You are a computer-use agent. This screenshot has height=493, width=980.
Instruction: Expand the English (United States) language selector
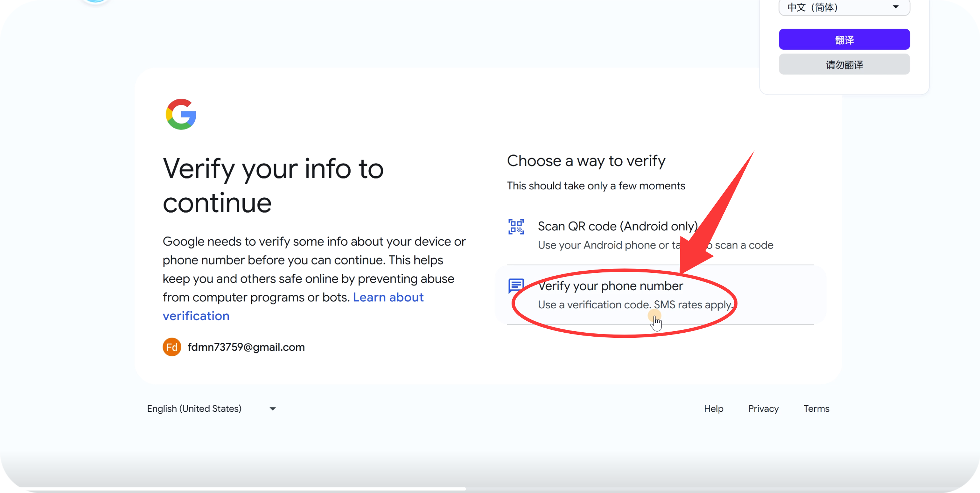coord(211,408)
